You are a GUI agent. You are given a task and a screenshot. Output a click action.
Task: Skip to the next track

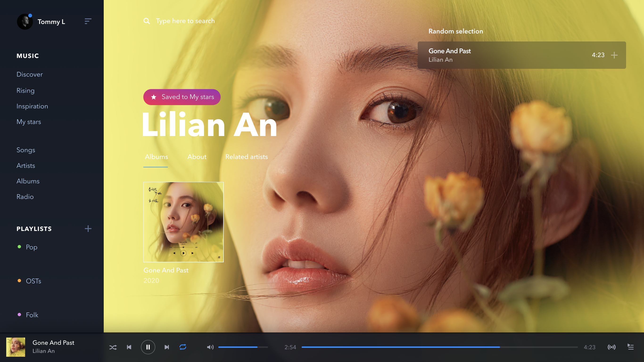(167, 347)
